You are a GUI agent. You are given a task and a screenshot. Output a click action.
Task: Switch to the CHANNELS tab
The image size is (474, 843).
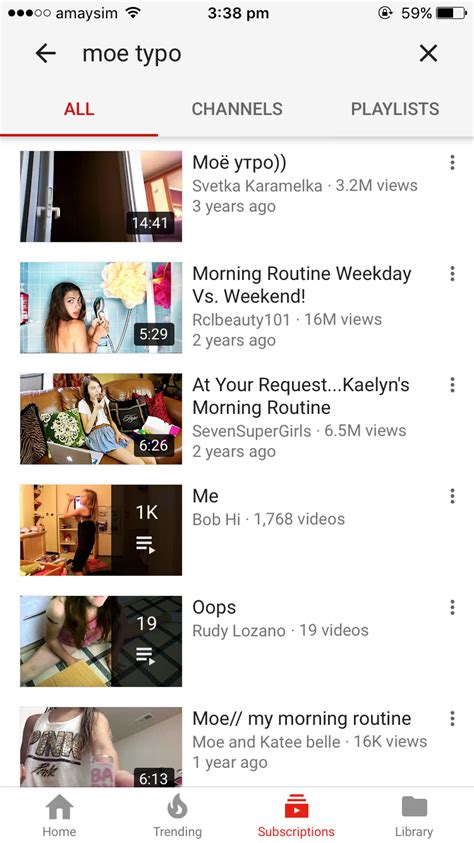[237, 109]
